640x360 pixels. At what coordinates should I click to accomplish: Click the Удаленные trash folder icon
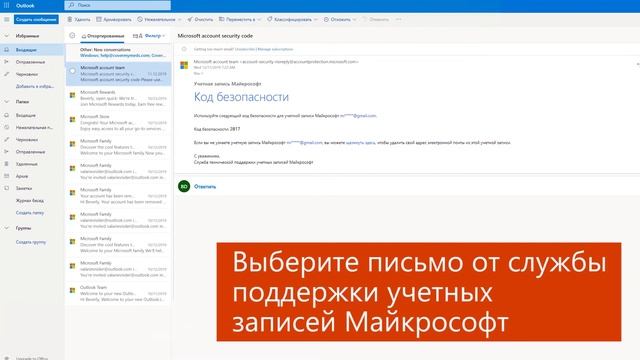[x=7, y=164]
